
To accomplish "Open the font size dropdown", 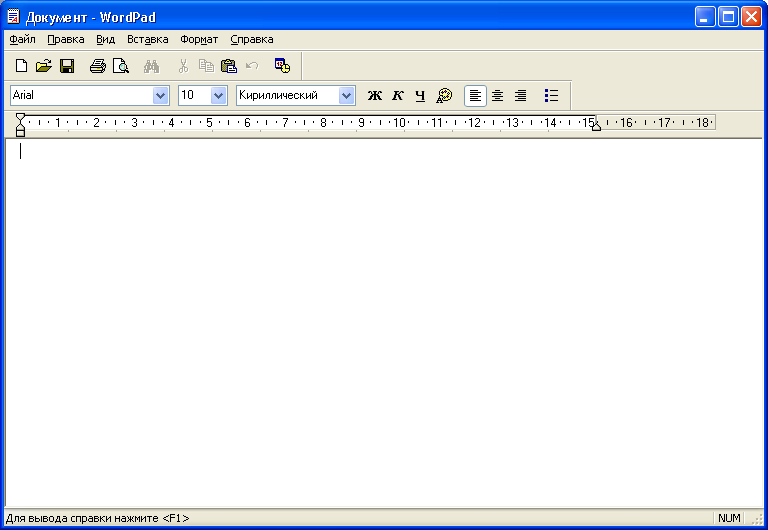I will [218, 96].
